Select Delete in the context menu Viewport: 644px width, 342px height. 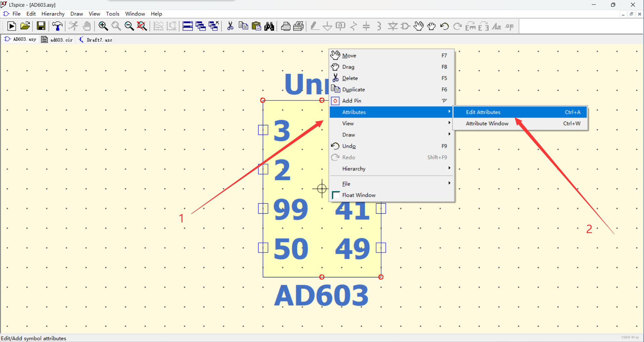tap(392, 78)
